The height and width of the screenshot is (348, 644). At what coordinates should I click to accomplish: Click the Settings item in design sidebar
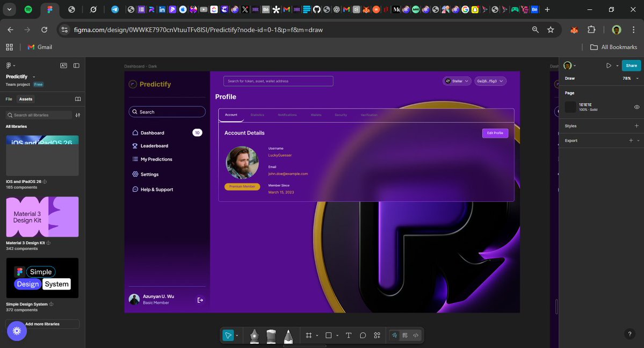pyautogui.click(x=146, y=174)
